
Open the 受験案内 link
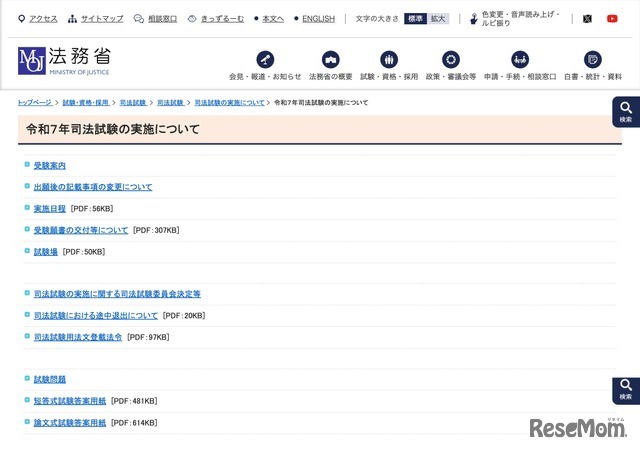pyautogui.click(x=49, y=165)
